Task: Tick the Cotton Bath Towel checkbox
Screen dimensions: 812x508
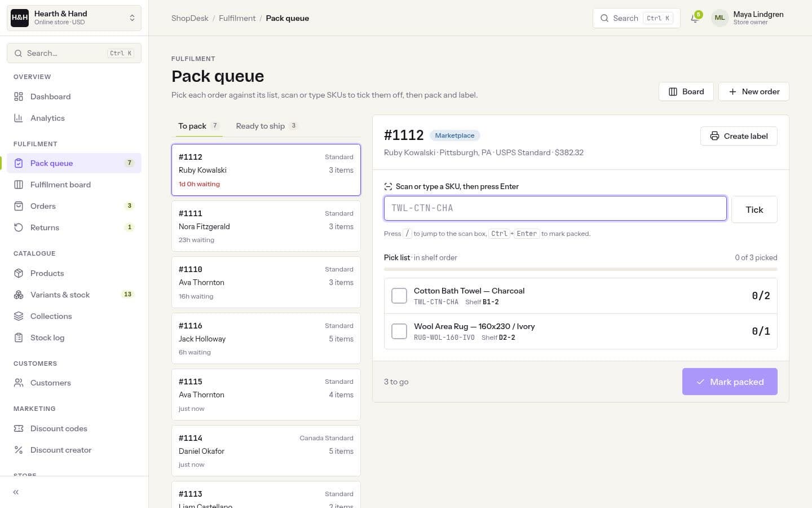Action: click(x=399, y=296)
